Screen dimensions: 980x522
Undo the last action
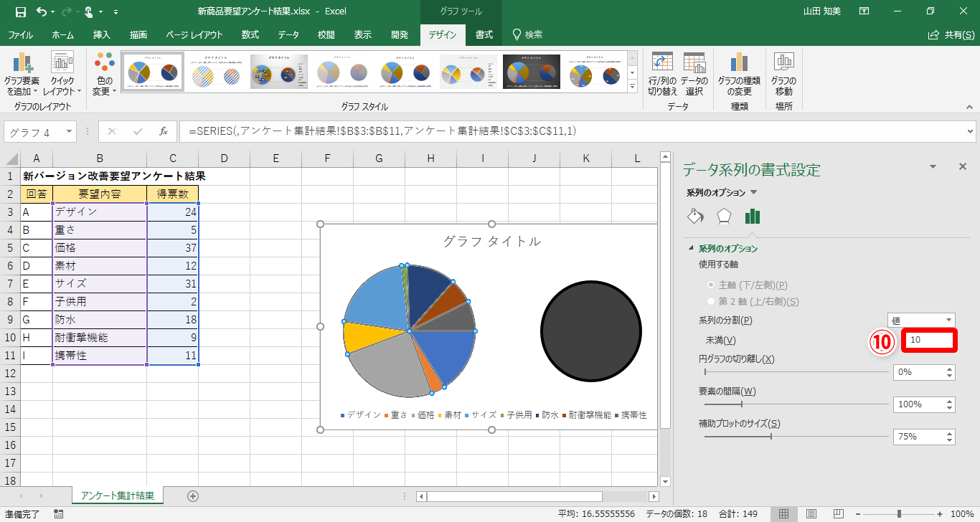(42, 11)
